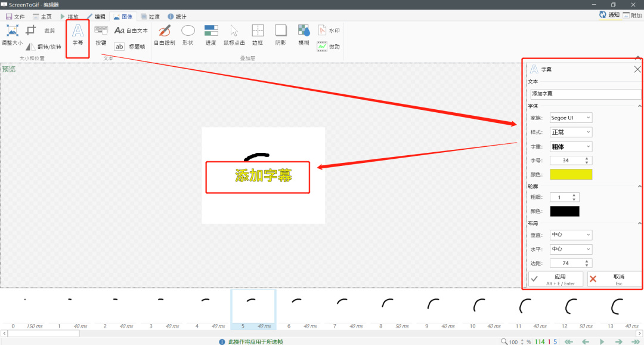Click the timeline scroll right arrow

[x=640, y=334]
